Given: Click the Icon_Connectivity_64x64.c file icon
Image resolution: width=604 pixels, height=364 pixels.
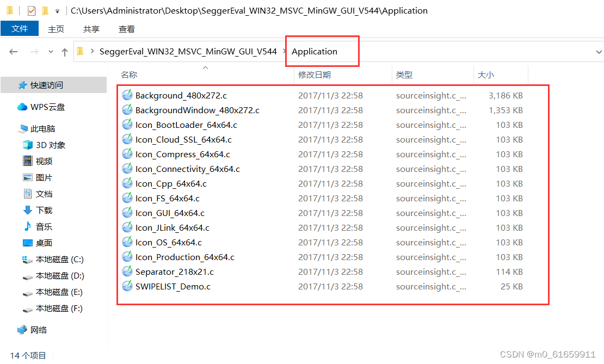Looking at the screenshot, I should pos(127,168).
